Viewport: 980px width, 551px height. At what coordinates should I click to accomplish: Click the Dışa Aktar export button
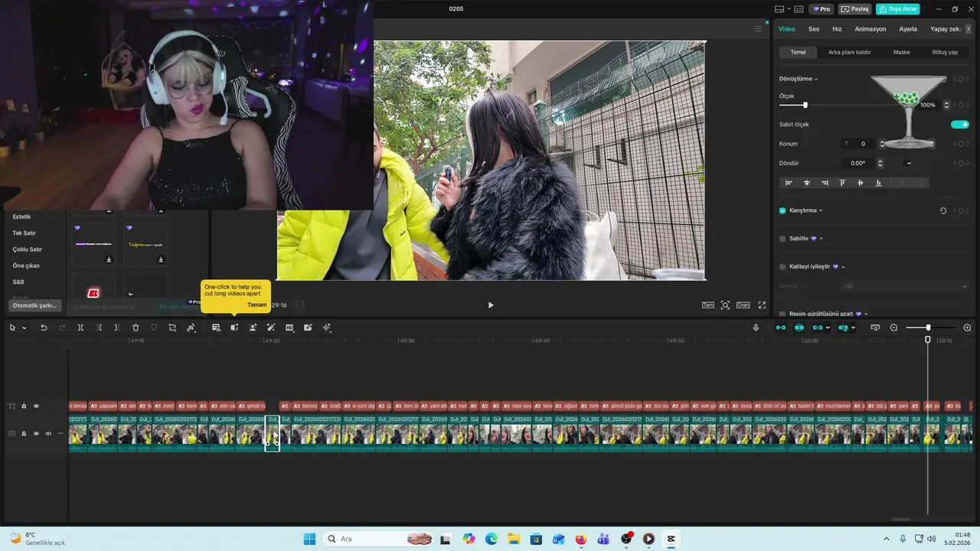897,9
